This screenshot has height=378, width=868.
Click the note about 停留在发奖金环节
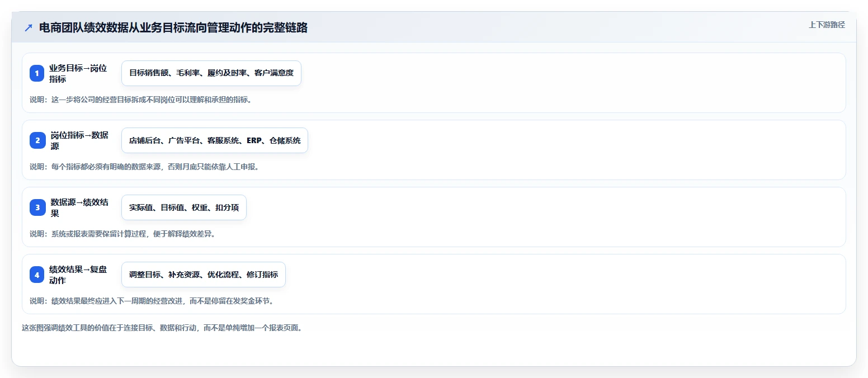152,301
